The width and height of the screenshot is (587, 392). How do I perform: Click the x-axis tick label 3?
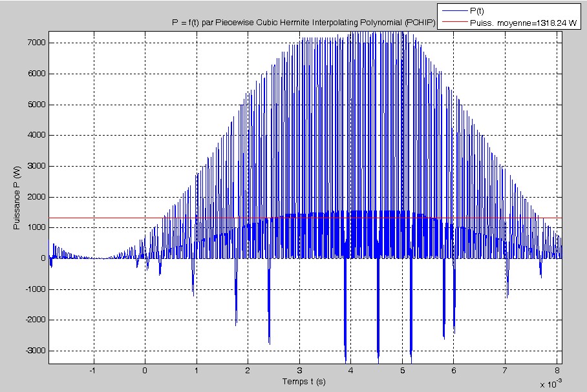click(x=299, y=371)
